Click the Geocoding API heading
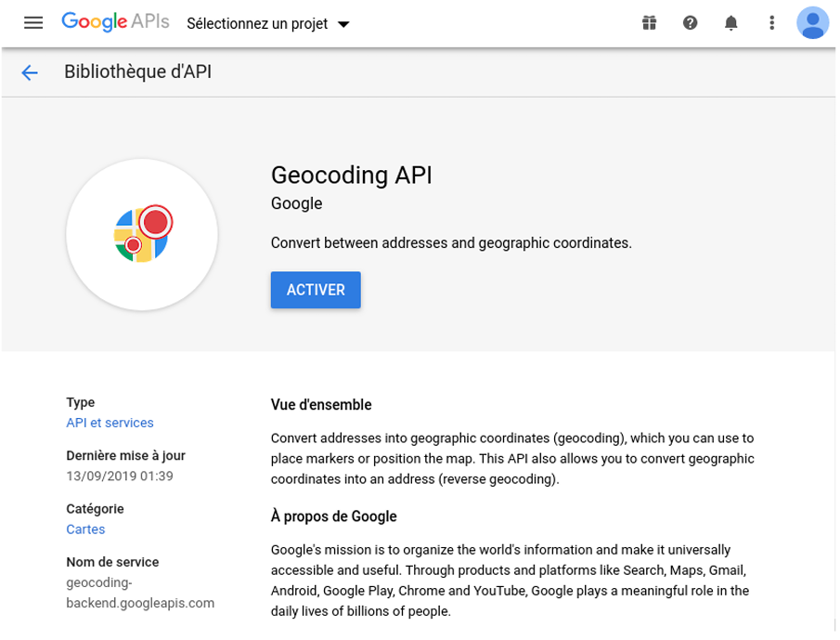The width and height of the screenshot is (840, 640). (352, 176)
